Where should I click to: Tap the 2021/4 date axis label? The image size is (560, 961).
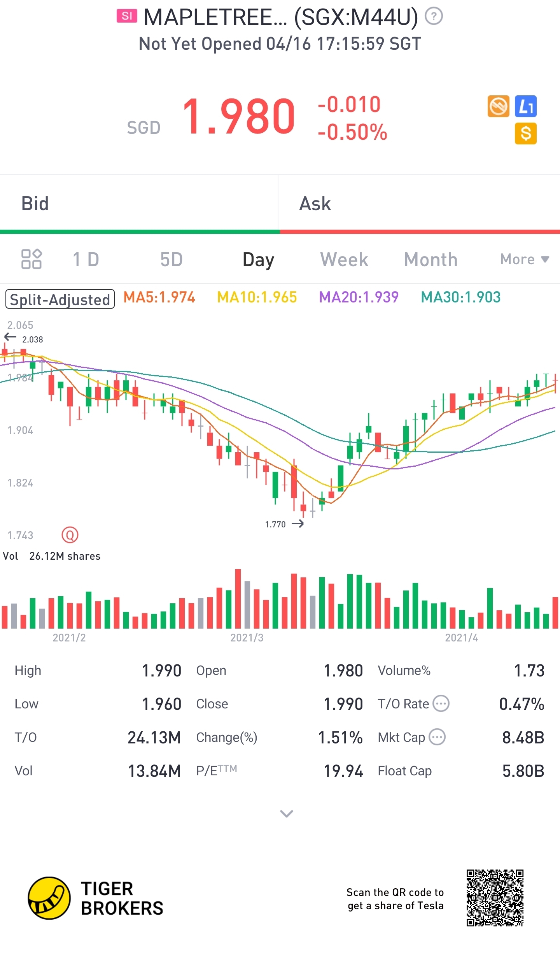[x=462, y=638]
